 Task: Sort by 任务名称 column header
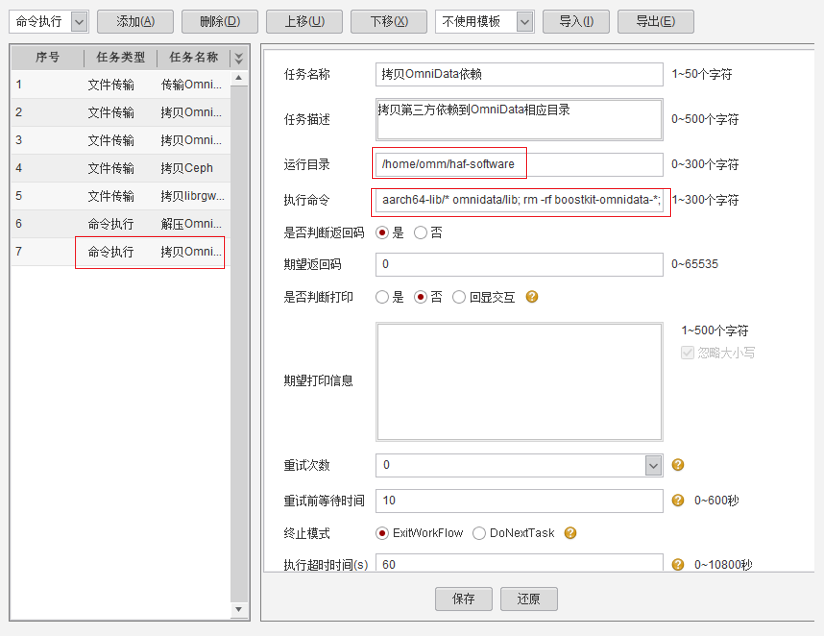click(x=193, y=57)
